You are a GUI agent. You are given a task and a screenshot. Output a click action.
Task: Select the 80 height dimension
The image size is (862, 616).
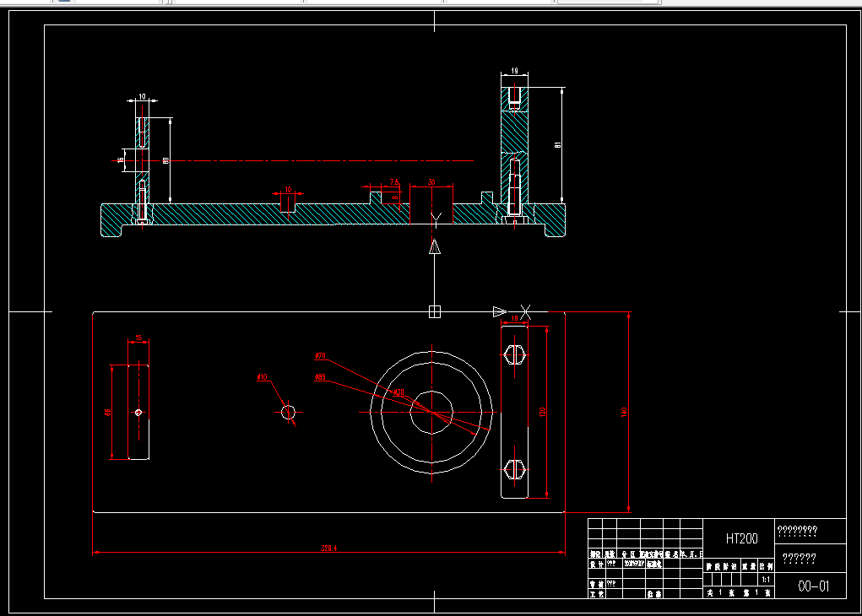pyautogui.click(x=165, y=160)
